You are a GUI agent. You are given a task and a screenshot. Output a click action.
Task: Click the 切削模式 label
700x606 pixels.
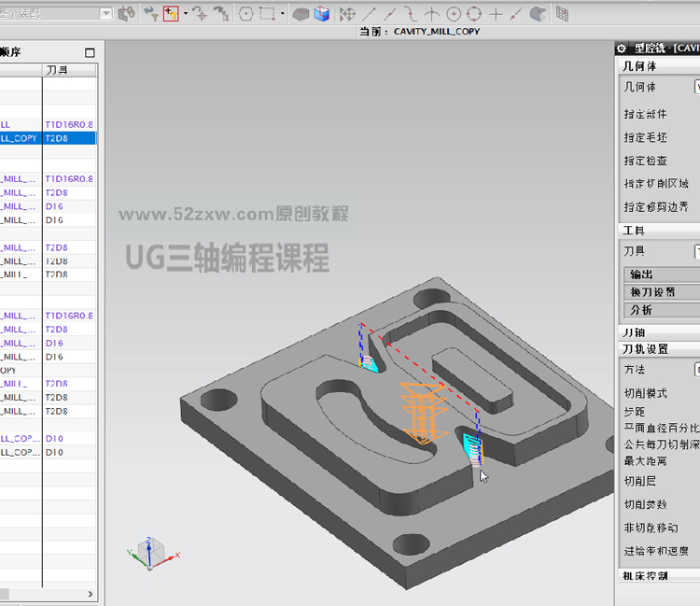[x=646, y=393]
